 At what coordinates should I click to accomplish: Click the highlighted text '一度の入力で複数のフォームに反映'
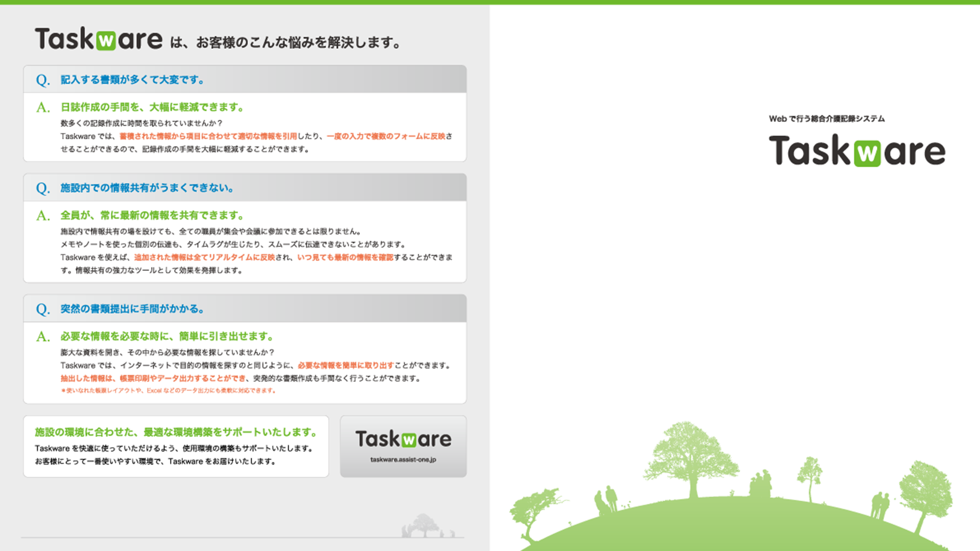tap(386, 136)
